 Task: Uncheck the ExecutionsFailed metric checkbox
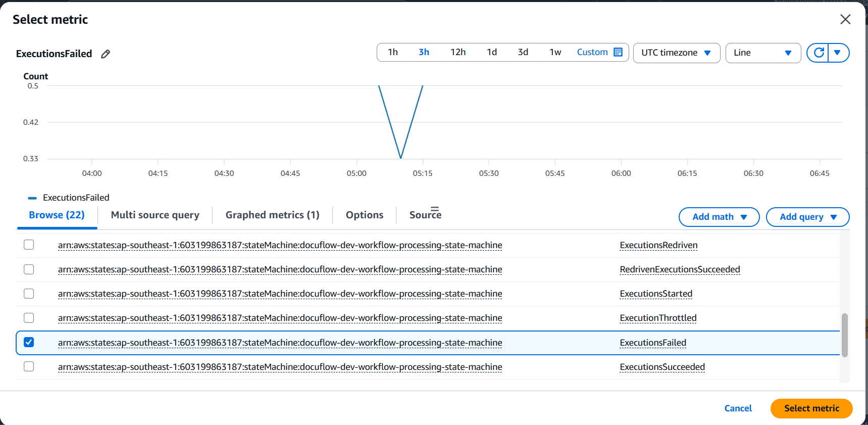coord(29,342)
